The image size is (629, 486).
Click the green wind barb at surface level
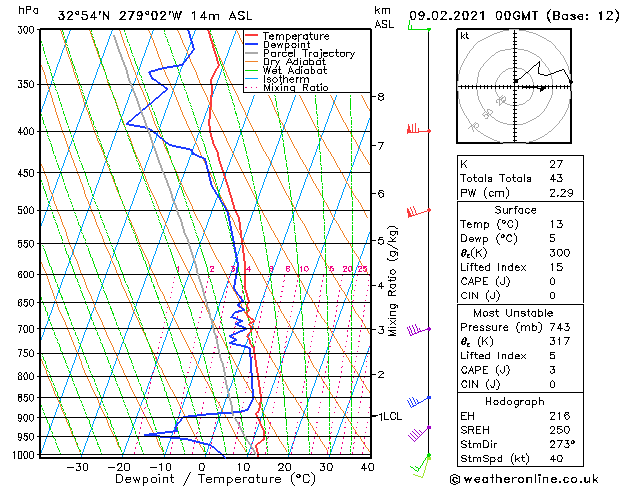tap(421, 465)
